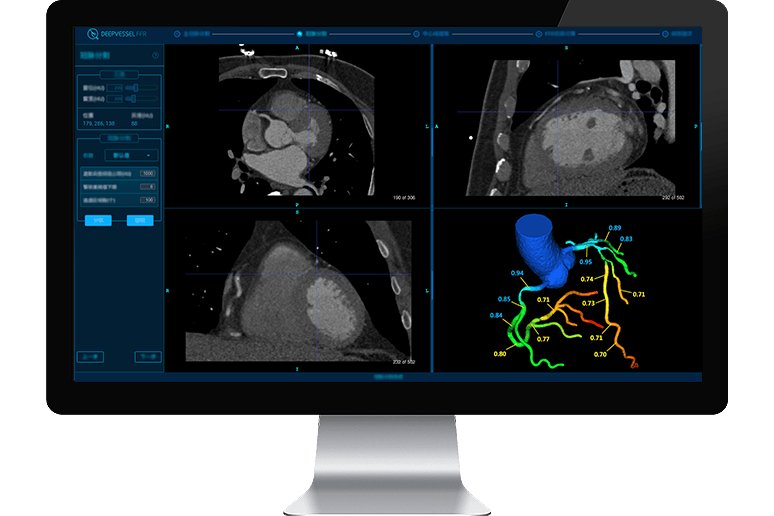The width and height of the screenshot is (774, 516).
Task: Edit the 1000 threshold input field
Action: coord(148,173)
